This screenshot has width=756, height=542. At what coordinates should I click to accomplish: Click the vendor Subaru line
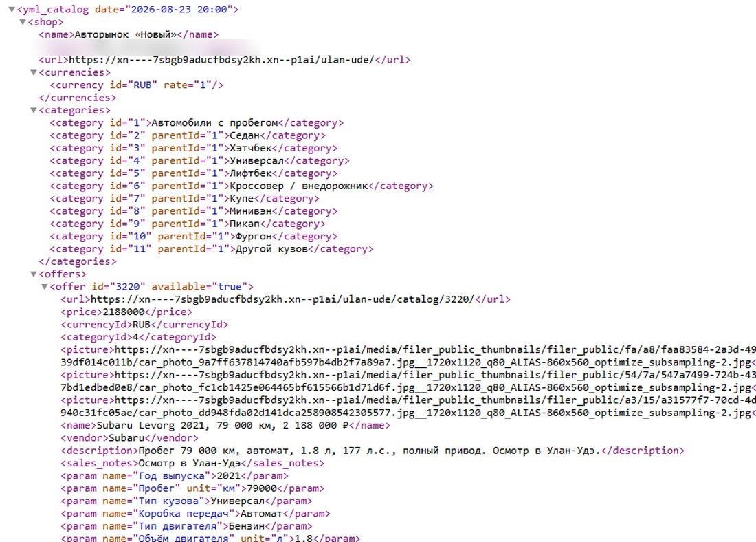[x=130, y=437]
